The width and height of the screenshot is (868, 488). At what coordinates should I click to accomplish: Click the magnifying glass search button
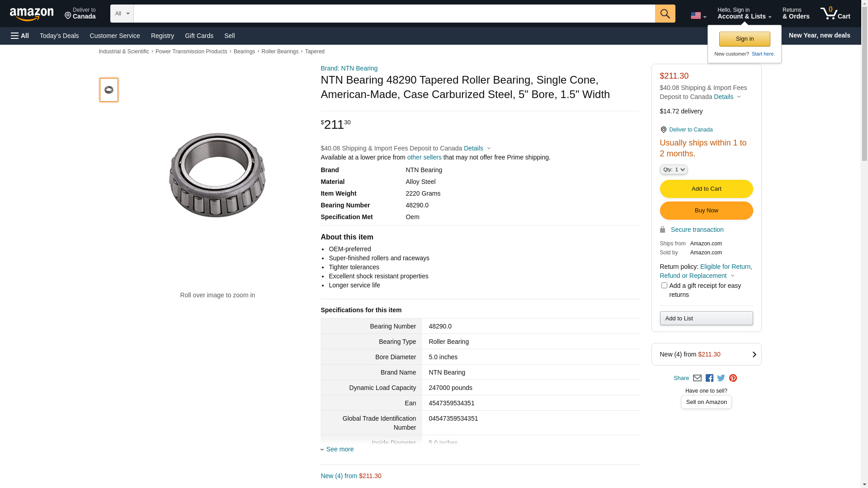665,14
